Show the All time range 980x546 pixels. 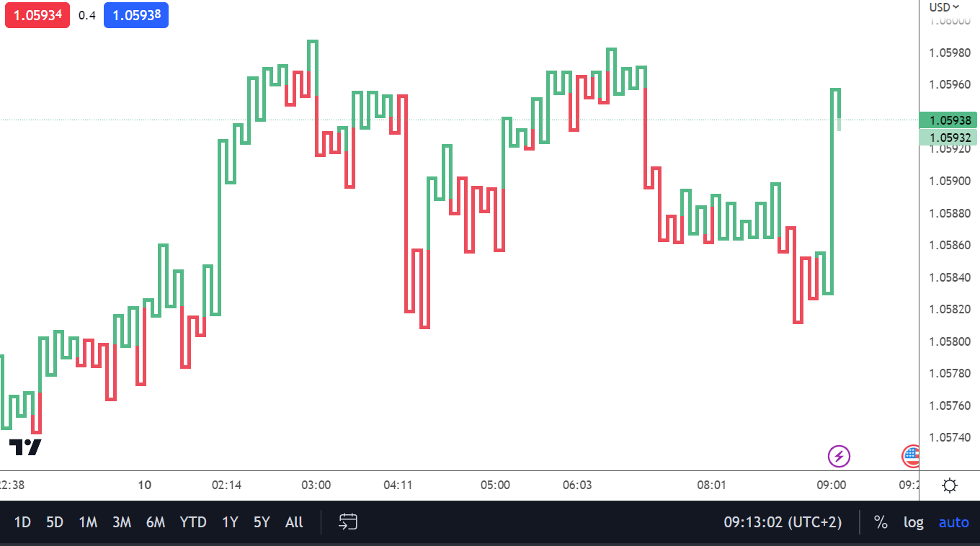pos(294,522)
